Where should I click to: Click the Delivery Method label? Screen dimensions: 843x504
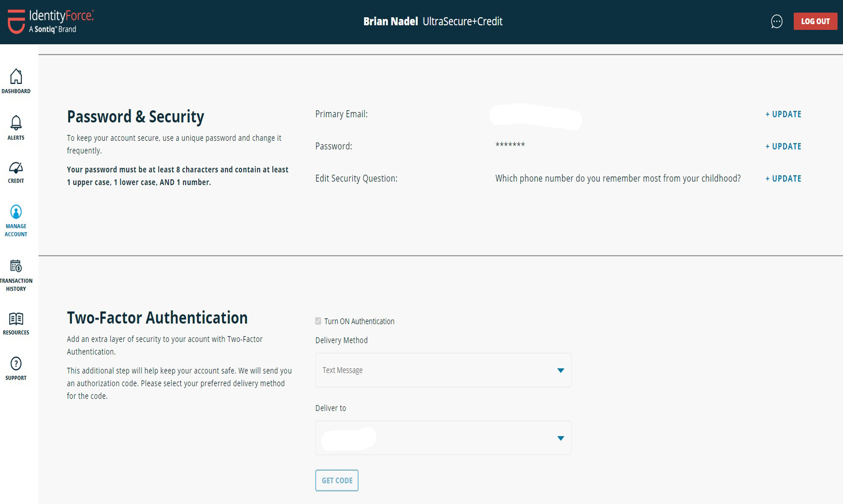(341, 340)
